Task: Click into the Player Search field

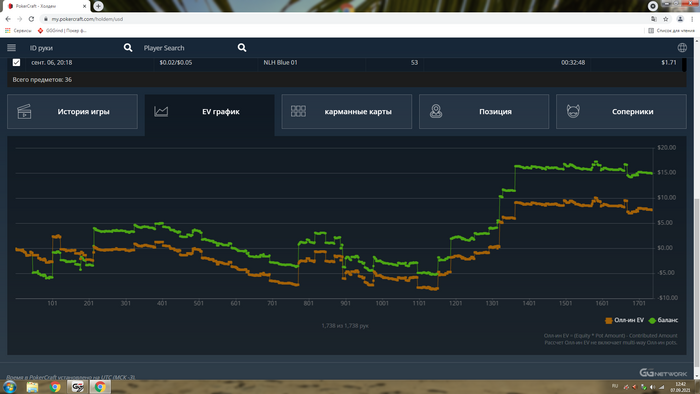Action: point(188,48)
